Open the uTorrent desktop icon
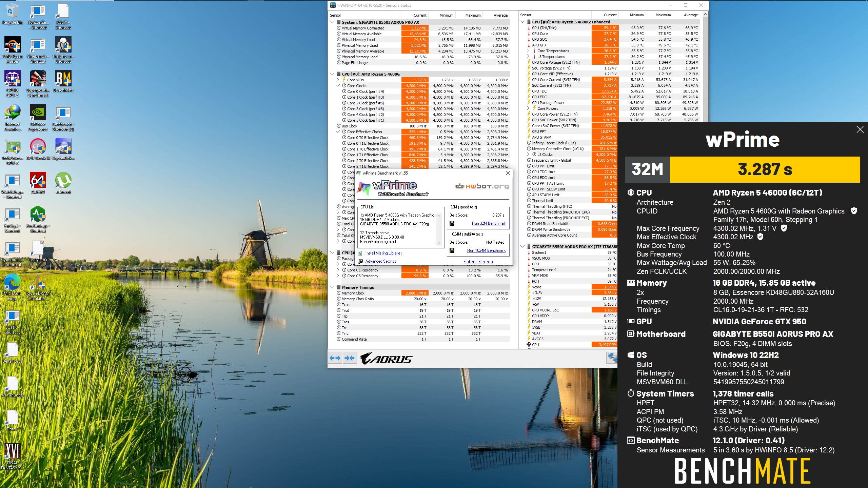This screenshot has height=488, width=868. click(63, 183)
